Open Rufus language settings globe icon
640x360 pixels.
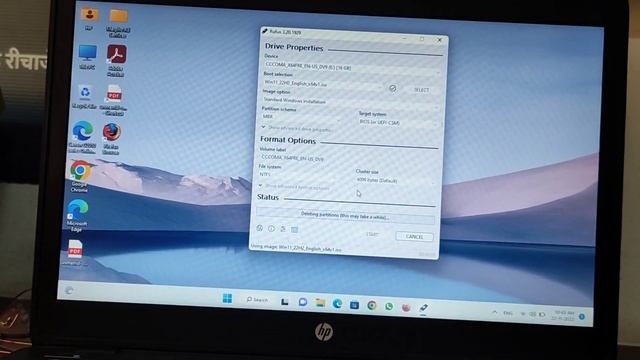click(260, 228)
